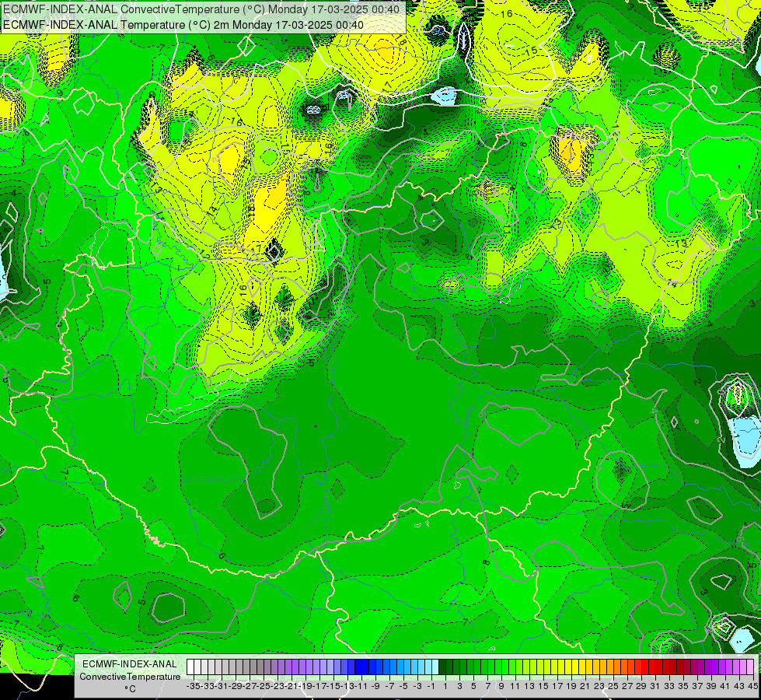Click the '°C' unit label in legend
Screen dimensions: 761x700
pos(130,688)
